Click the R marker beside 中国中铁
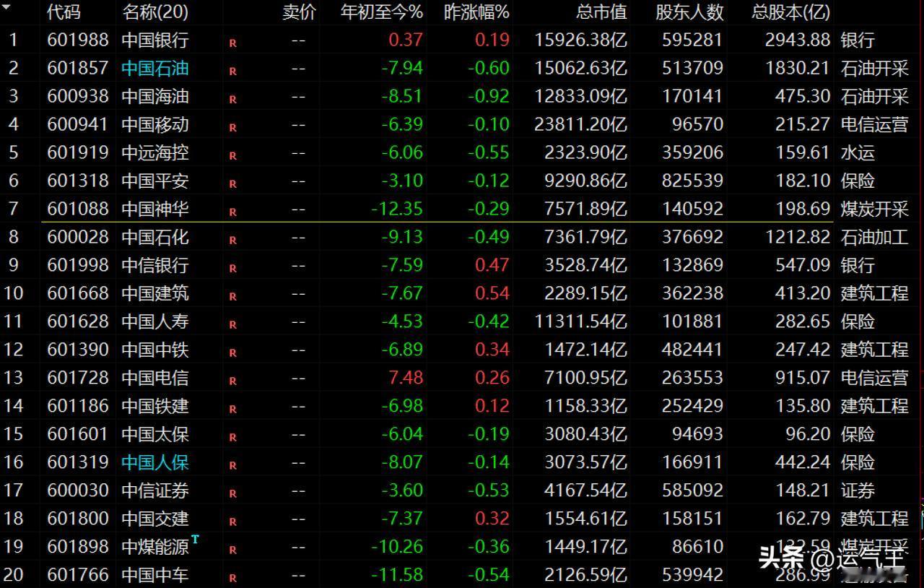The width and height of the screenshot is (924, 588). [232, 353]
